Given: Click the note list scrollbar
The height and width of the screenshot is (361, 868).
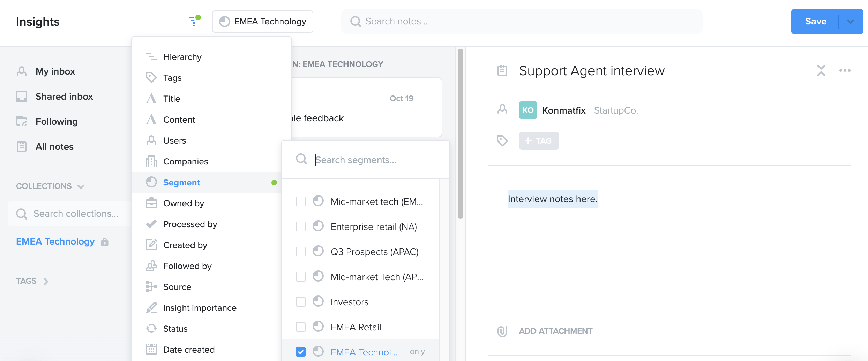Looking at the screenshot, I should click(461, 134).
